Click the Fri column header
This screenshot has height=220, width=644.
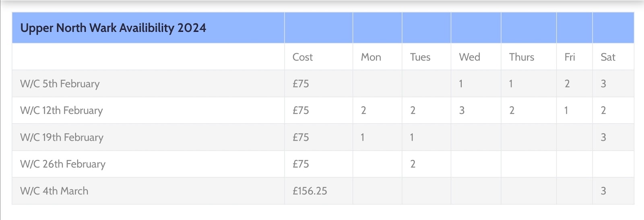pyautogui.click(x=570, y=57)
